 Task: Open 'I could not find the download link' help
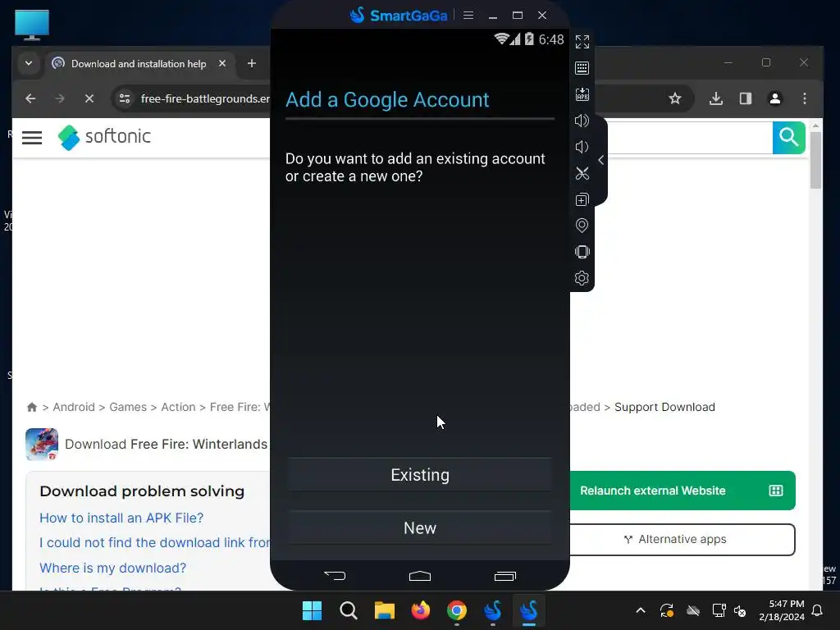point(155,543)
